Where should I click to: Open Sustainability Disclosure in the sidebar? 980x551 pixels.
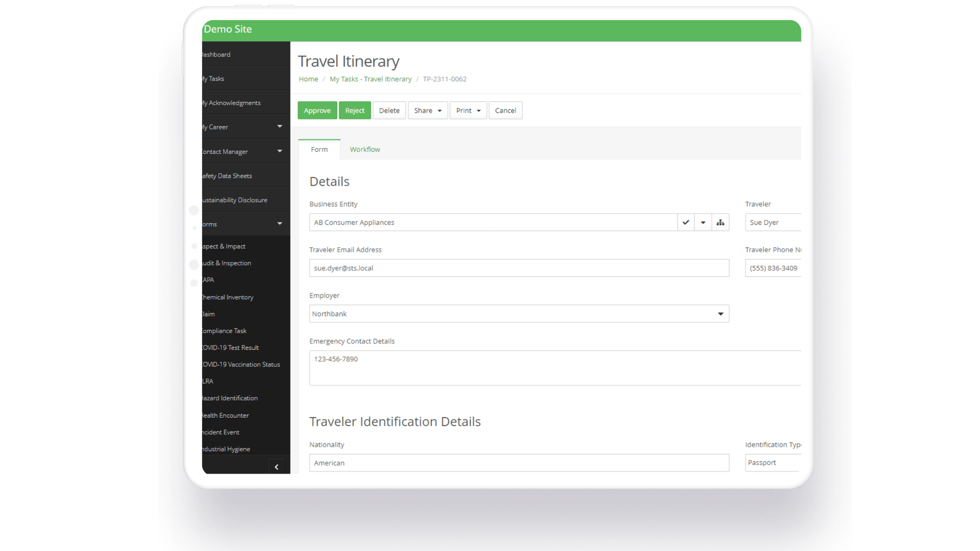click(x=246, y=200)
